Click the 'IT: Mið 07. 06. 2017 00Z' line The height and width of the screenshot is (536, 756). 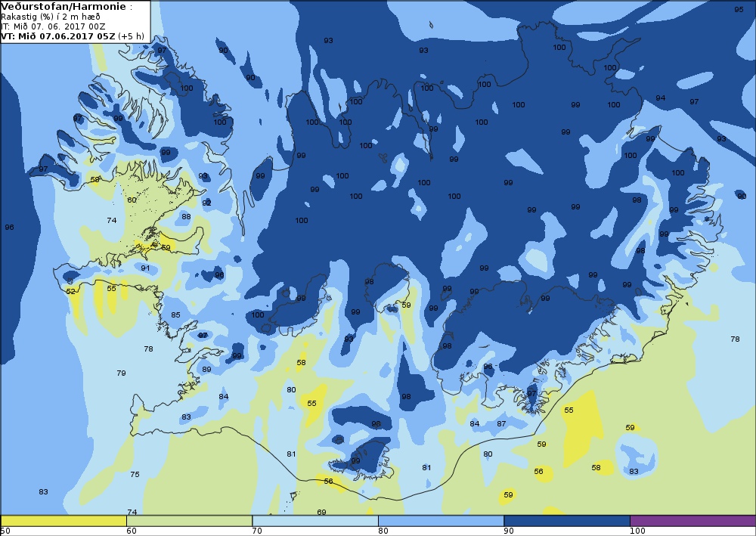(53, 26)
